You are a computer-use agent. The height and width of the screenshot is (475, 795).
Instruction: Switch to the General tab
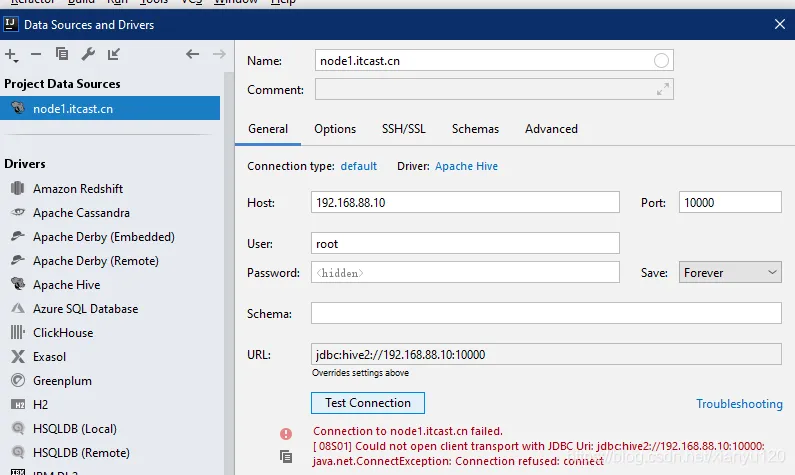coord(268,129)
